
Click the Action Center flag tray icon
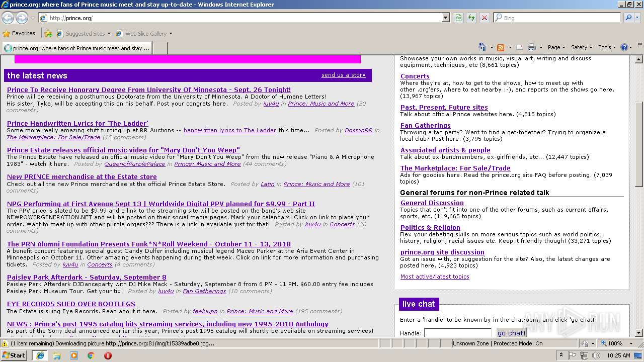573,355
